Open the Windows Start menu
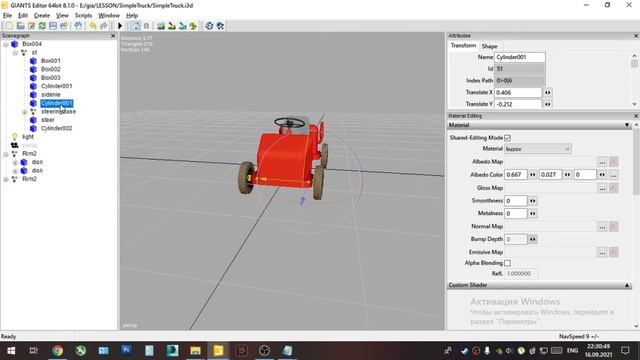This screenshot has height=360, width=640. tap(11, 351)
